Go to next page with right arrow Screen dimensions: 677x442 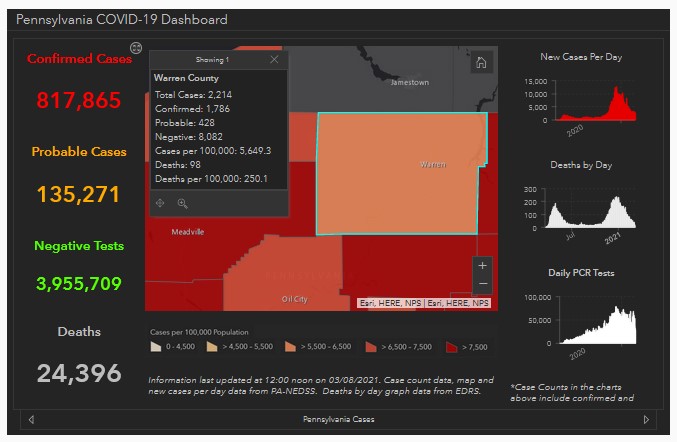[645, 420]
